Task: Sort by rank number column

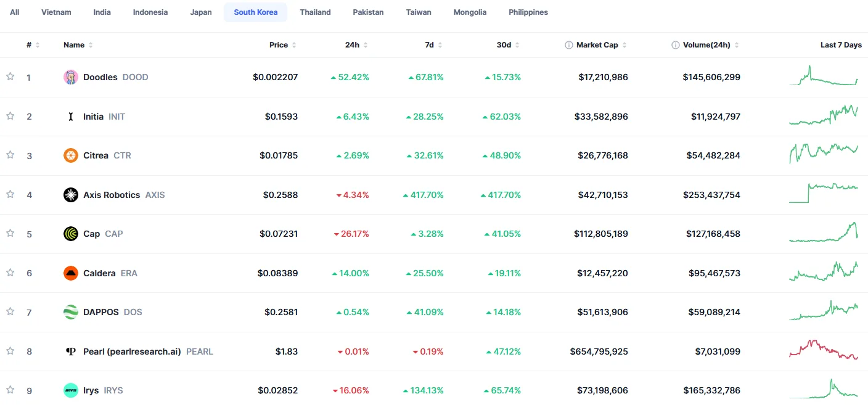Action: (33, 45)
